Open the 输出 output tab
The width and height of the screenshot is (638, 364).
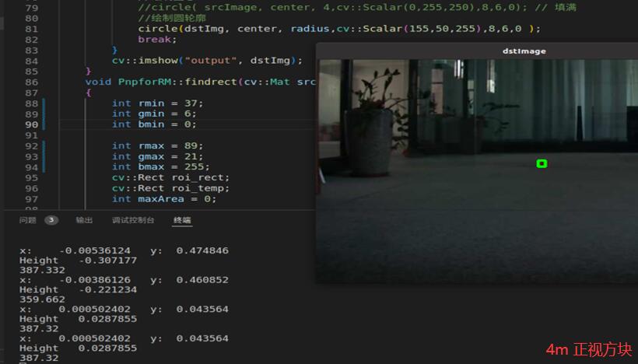(x=83, y=220)
